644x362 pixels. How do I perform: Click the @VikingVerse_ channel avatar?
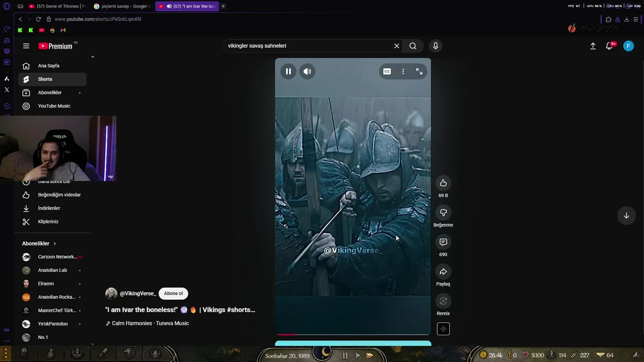(111, 294)
